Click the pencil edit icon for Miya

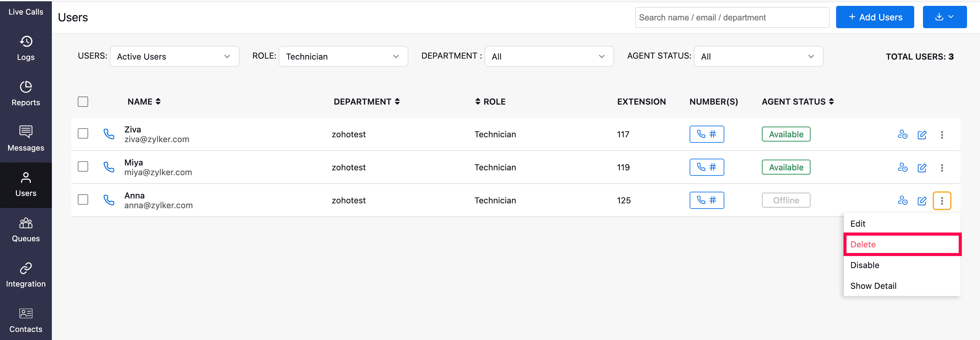pos(922,168)
